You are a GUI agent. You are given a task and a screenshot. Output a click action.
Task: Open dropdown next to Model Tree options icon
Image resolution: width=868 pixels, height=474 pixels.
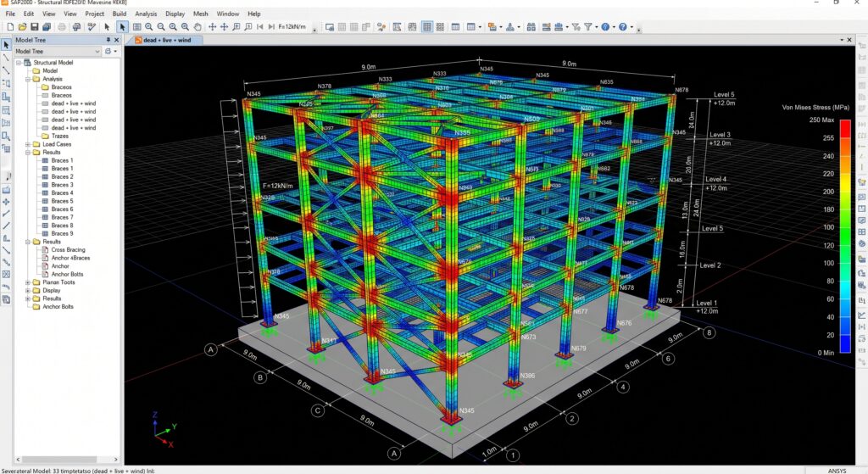click(115, 52)
